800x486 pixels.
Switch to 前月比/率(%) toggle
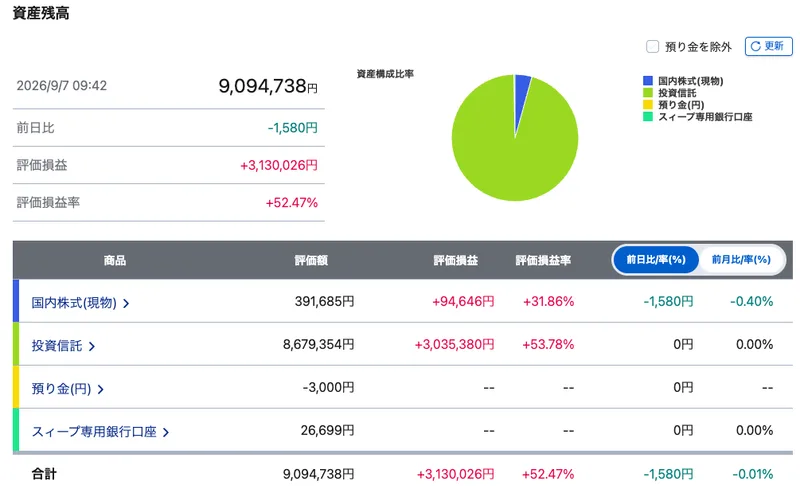click(741, 260)
